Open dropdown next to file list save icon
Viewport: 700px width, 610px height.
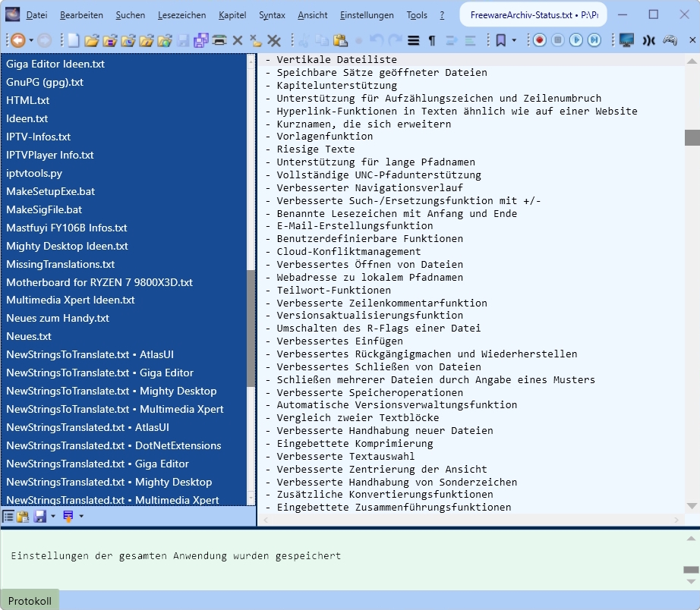tap(53, 517)
